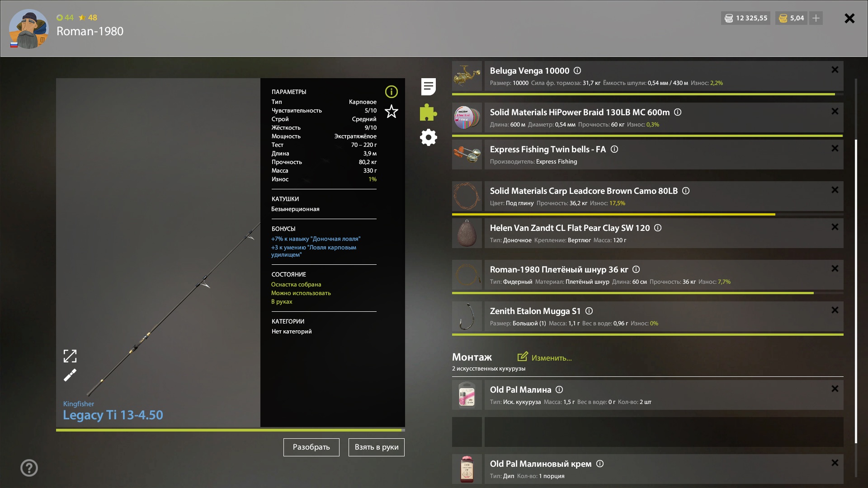The image size is (868, 488).
Task: Select HiPower Braid line spool thumbnail
Action: [x=467, y=117]
